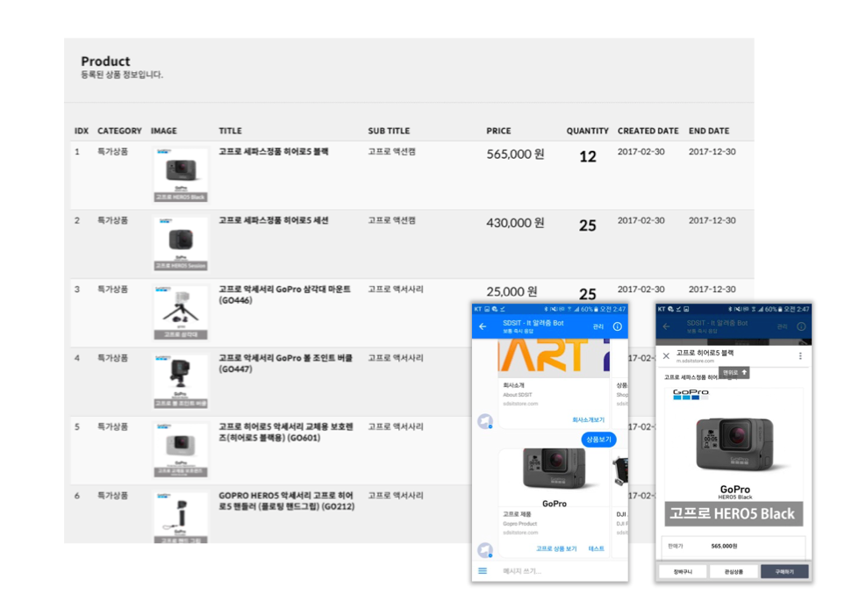The image size is (852, 616).
Task: Click the SUB TITLE column header
Action: click(389, 131)
